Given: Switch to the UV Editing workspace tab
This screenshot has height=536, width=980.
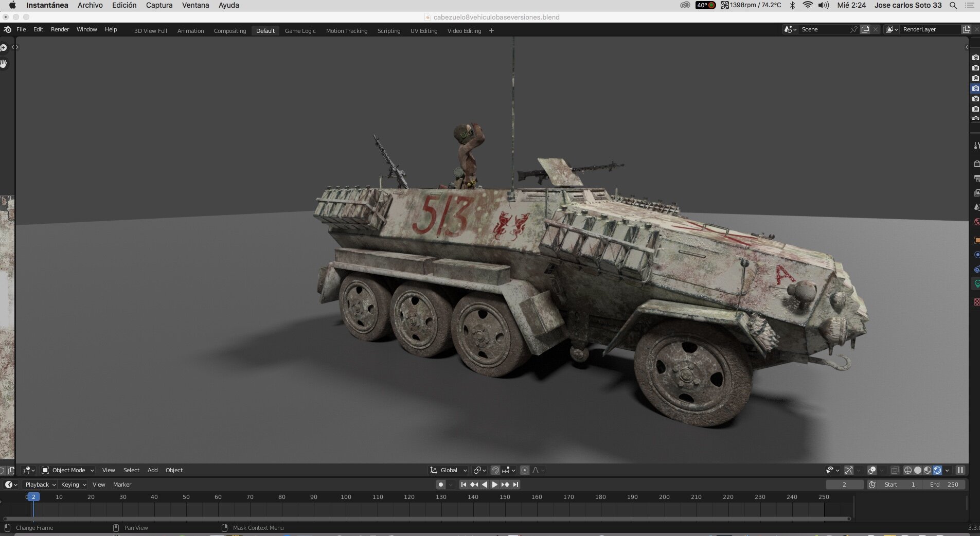Looking at the screenshot, I should tap(424, 31).
